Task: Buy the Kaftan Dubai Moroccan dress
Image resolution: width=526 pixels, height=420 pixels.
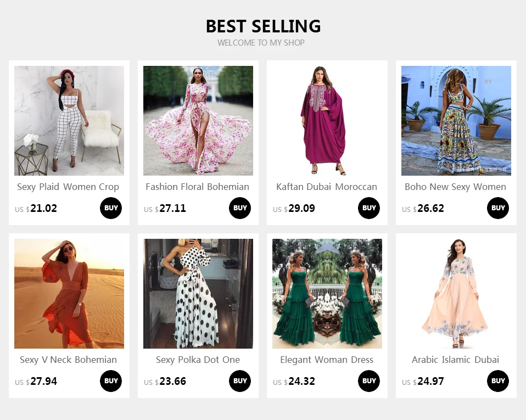Action: click(x=369, y=208)
